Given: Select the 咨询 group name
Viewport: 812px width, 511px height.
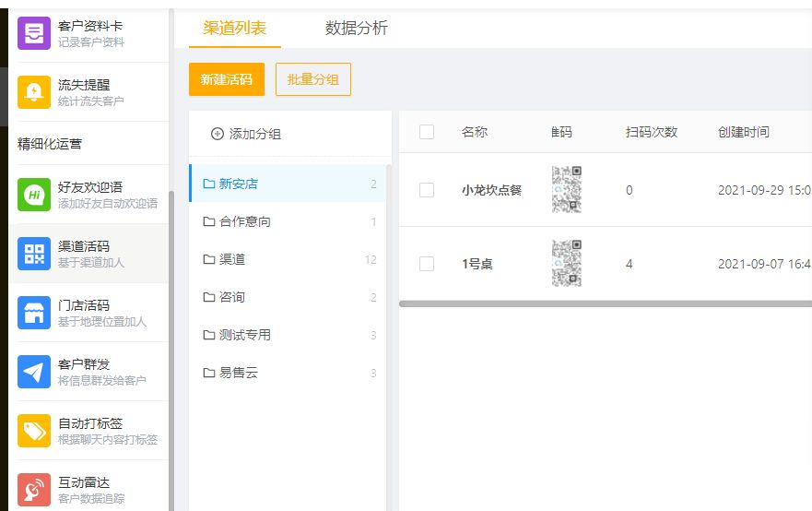Looking at the screenshot, I should tap(231, 298).
